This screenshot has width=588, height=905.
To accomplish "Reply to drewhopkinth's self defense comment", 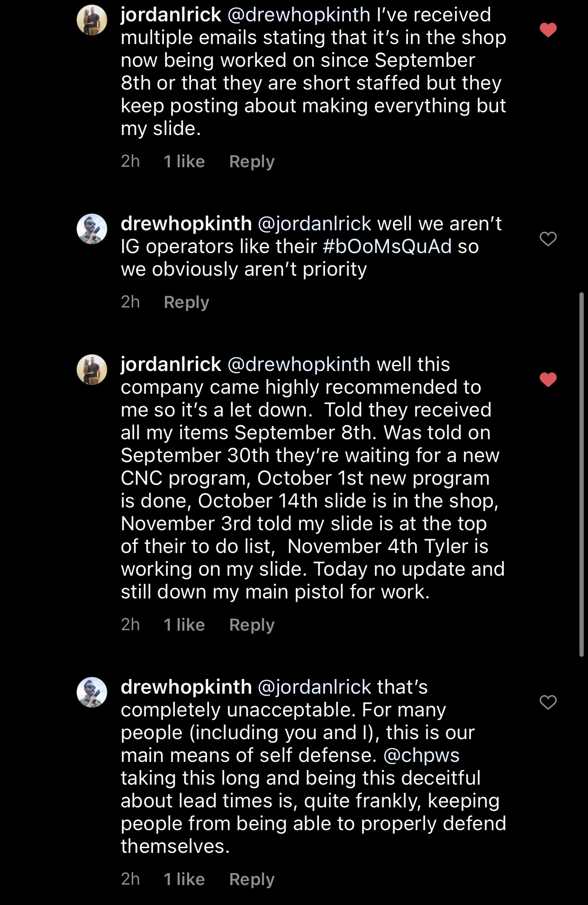I will 252,879.
